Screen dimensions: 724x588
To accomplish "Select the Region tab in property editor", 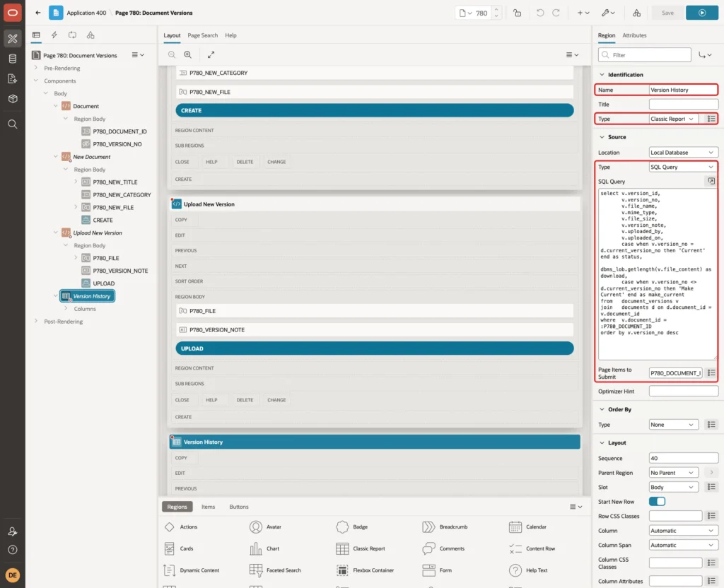I will 606,35.
